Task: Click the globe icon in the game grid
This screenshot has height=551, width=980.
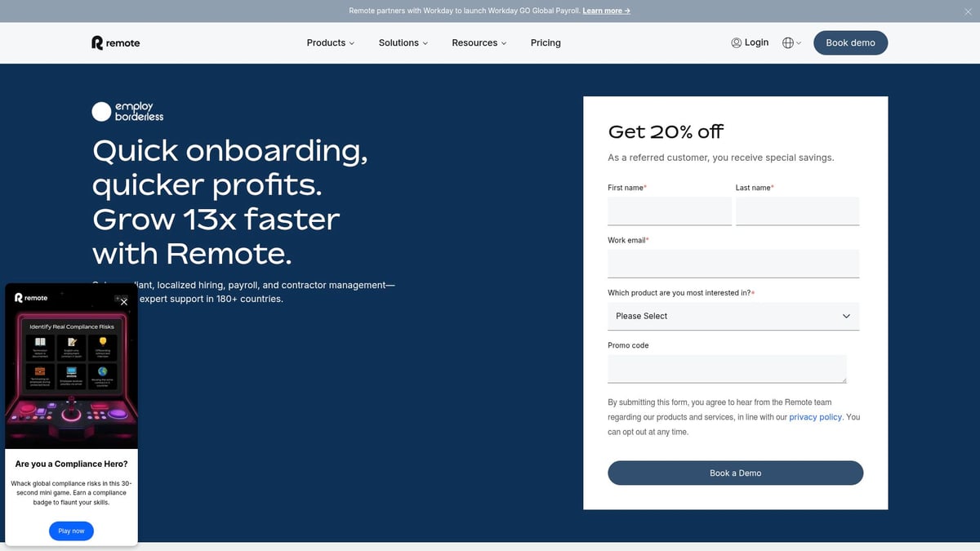Action: (104, 371)
